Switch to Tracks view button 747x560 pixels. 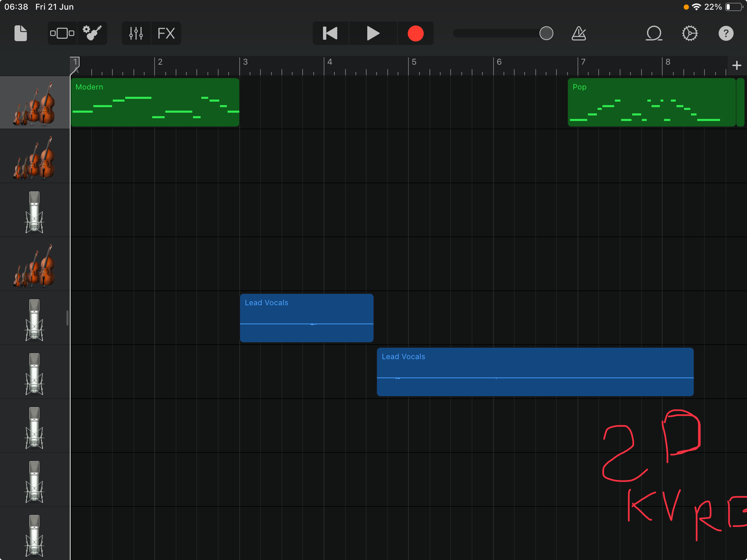click(62, 34)
